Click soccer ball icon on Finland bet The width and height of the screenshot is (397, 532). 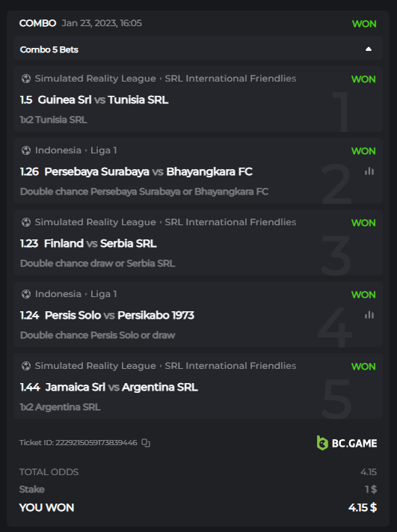pyautogui.click(x=26, y=222)
